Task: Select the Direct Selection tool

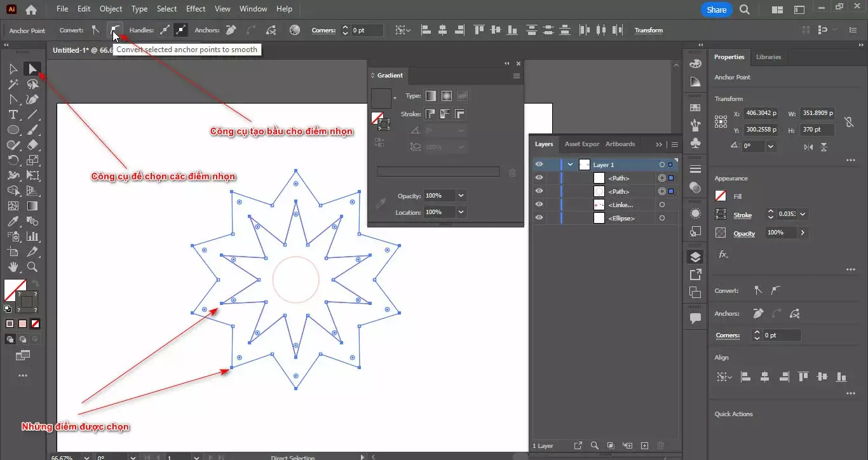Action: coord(32,69)
